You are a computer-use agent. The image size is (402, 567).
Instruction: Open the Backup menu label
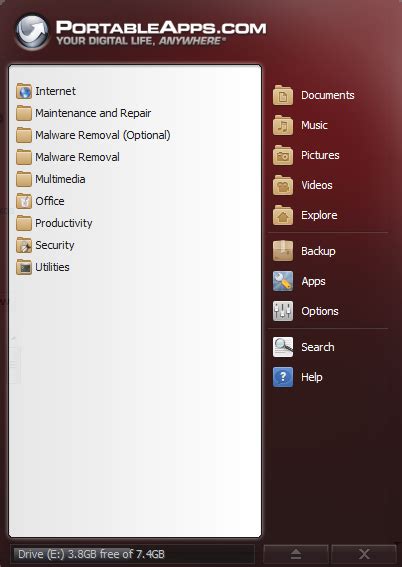point(318,251)
